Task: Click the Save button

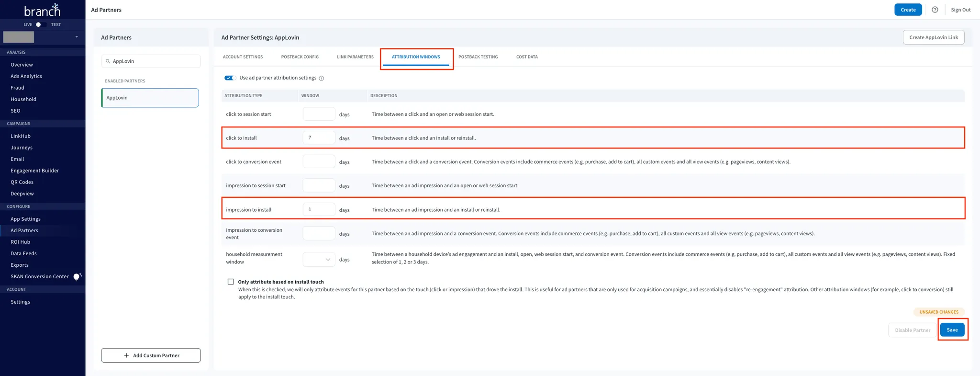Action: point(952,330)
